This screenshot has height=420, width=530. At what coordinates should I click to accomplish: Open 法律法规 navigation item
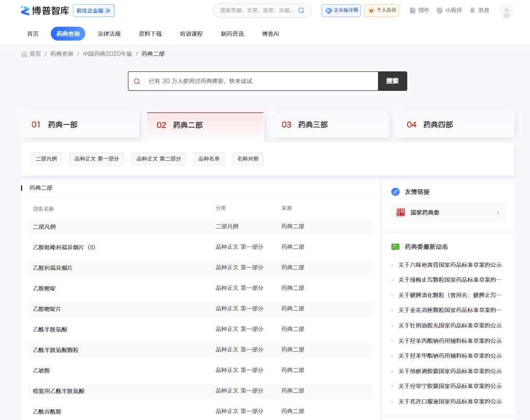pyautogui.click(x=109, y=34)
